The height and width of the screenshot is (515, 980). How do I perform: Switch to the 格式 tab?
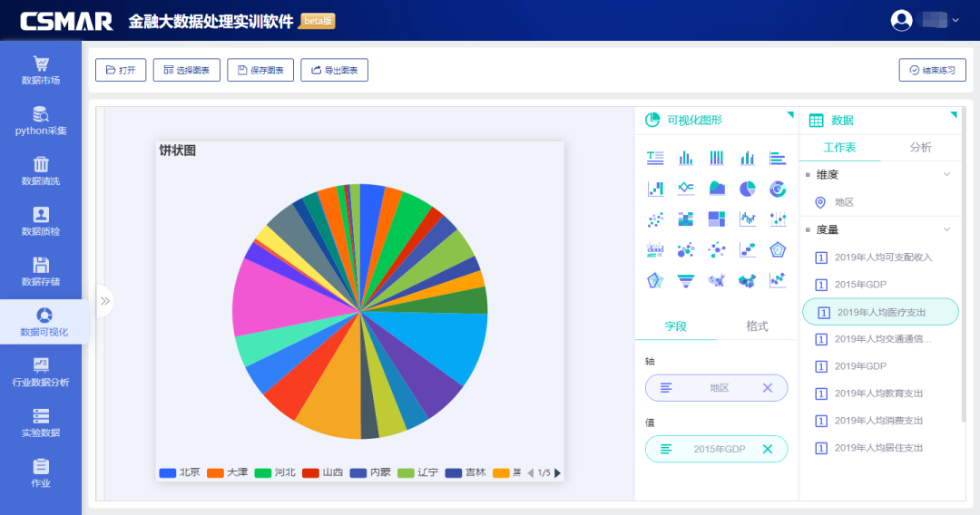[757, 326]
